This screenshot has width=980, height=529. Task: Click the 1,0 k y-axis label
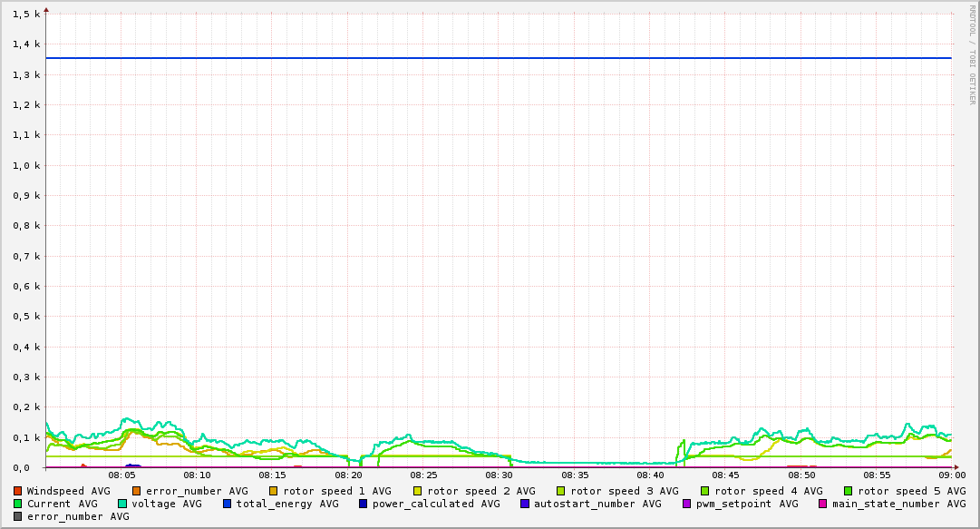tap(26, 165)
